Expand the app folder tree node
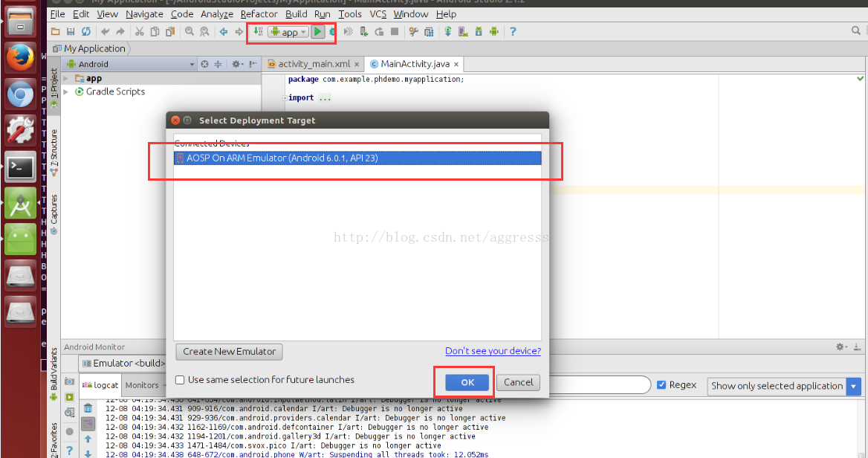The image size is (868, 458). click(x=66, y=79)
